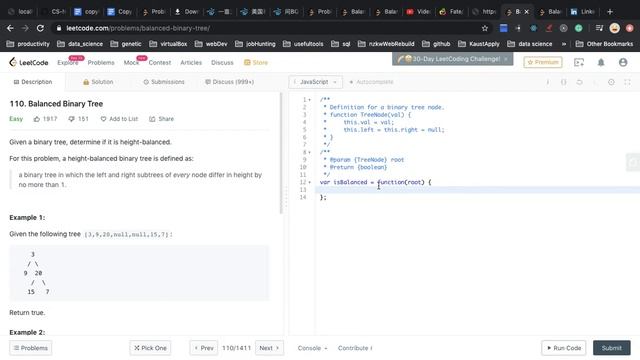Open the Discuss (999+) tab

(x=229, y=82)
